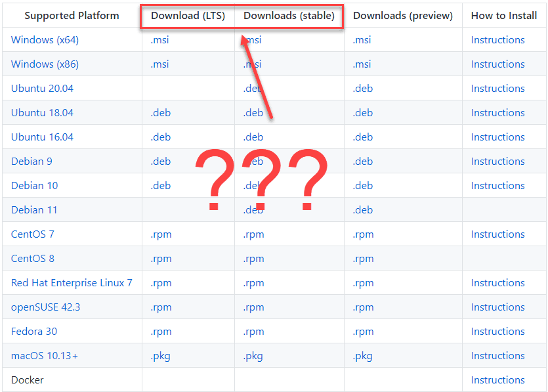Open the Debian 11 platform link

pos(34,210)
